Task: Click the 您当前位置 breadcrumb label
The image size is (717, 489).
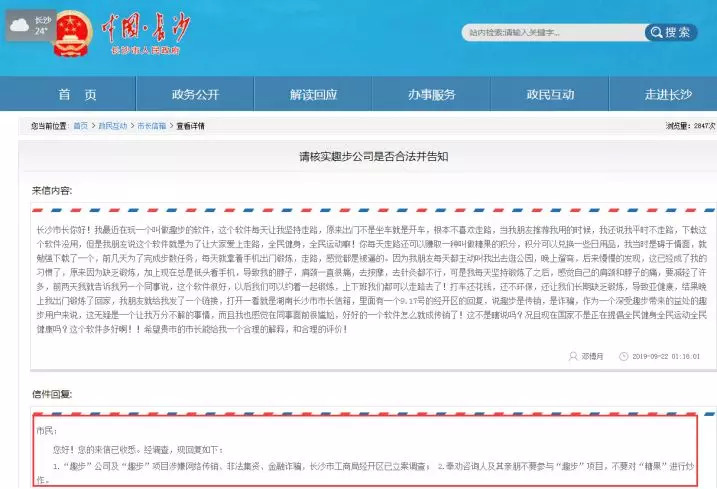Action: (49, 126)
